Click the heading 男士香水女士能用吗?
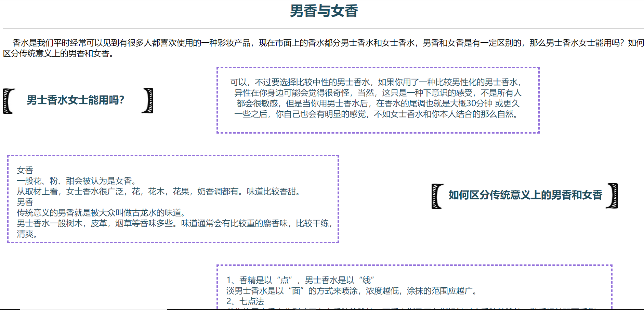Viewport: 644px width, 310px height. [76, 100]
